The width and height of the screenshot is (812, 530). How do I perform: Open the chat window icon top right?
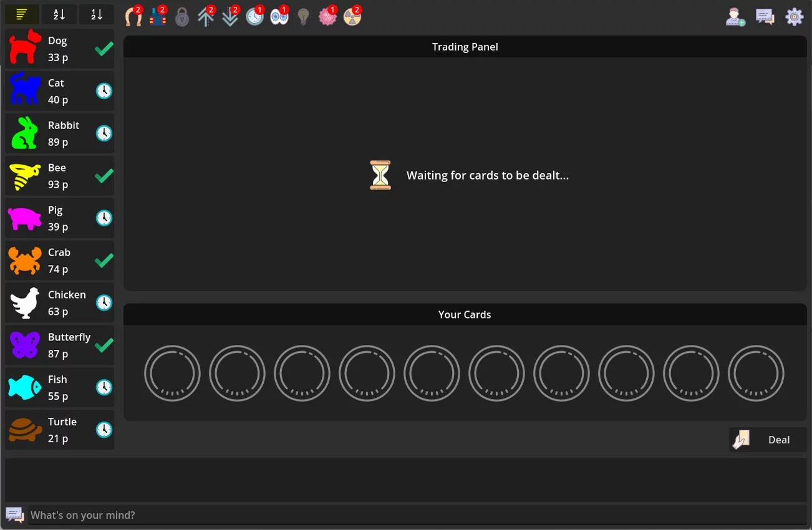point(765,17)
